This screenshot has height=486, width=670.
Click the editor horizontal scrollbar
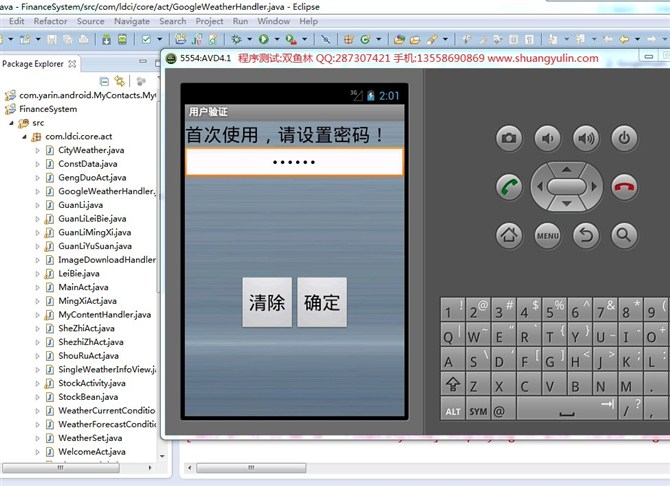251,468
